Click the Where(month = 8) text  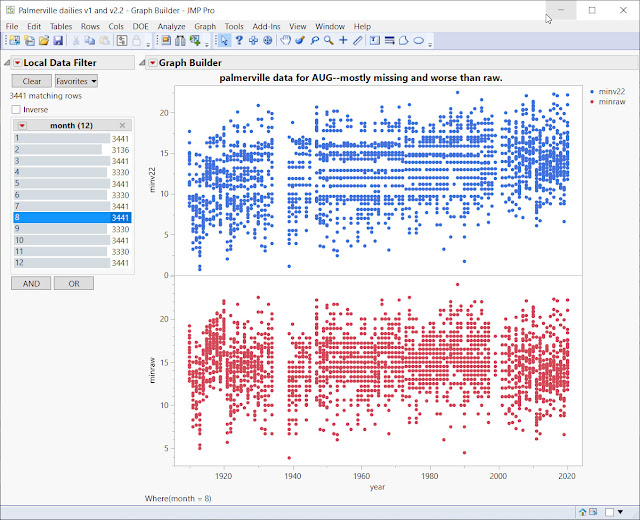178,498
